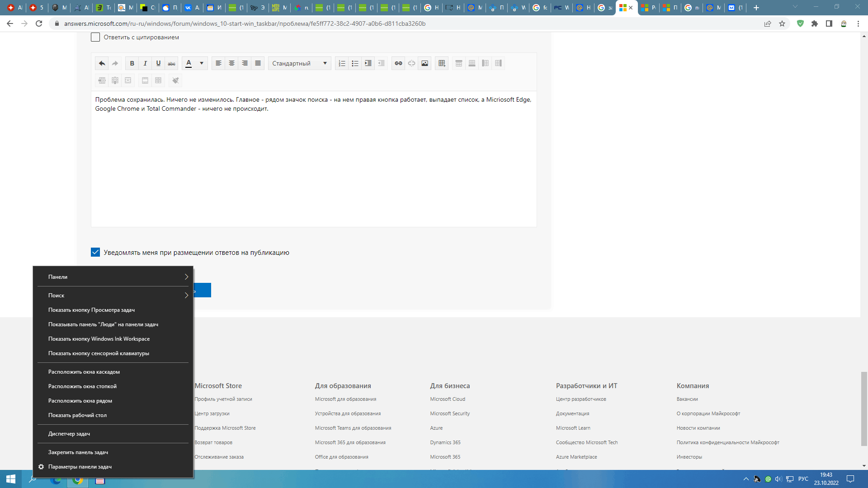The image size is (868, 488).
Task: Toggle 'Закрепить панель задач' option
Action: pyautogui.click(x=113, y=452)
